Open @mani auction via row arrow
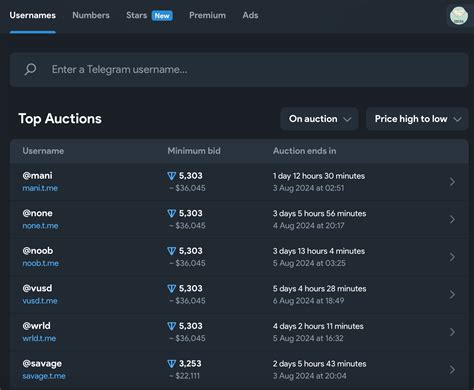The image size is (474, 390). (x=452, y=182)
